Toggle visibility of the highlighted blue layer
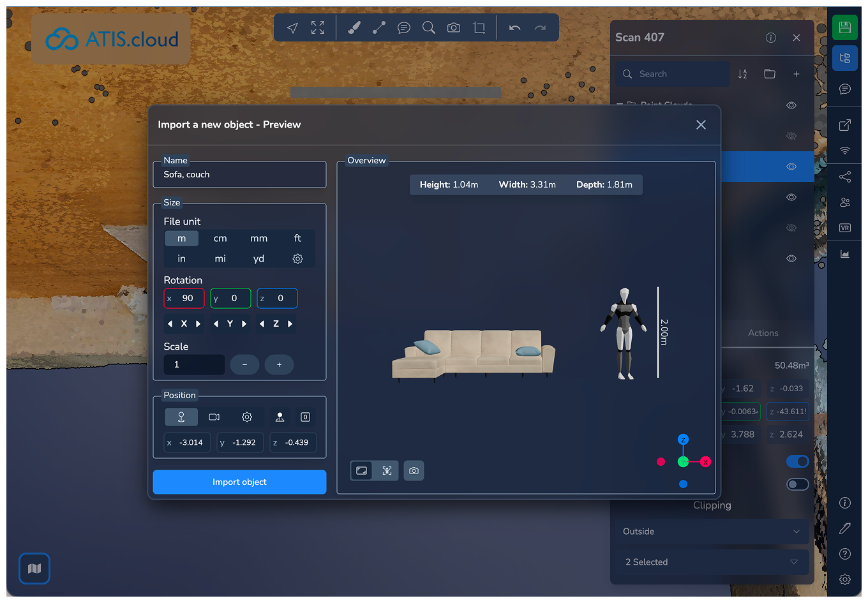This screenshot has height=603, width=868. click(x=791, y=167)
